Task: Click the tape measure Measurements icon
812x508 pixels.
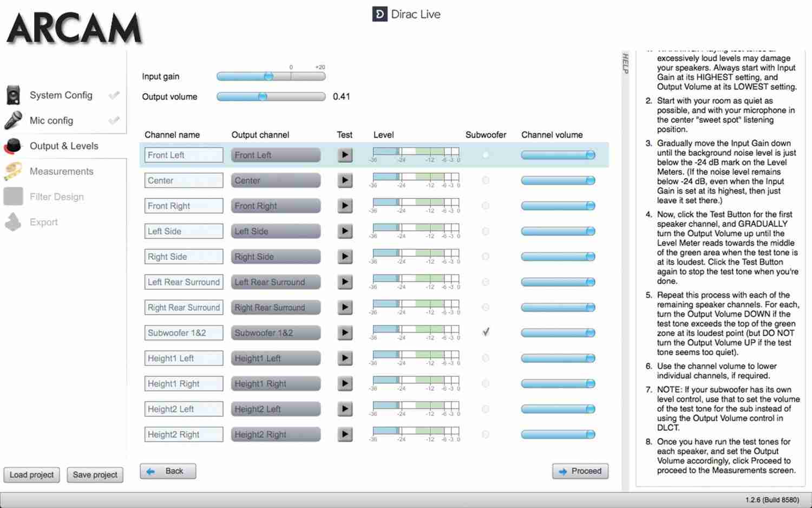Action: (13, 171)
